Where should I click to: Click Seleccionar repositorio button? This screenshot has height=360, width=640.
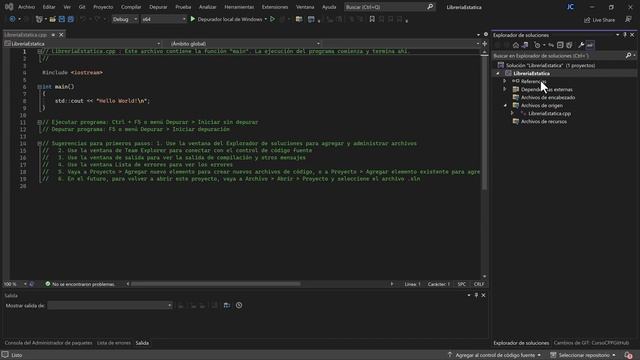[x=583, y=355]
